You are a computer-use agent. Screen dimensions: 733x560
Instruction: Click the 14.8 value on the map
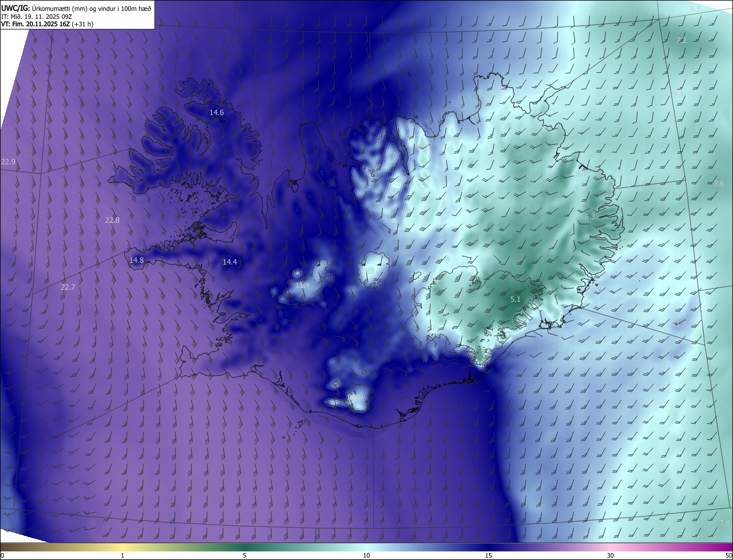coord(136,261)
